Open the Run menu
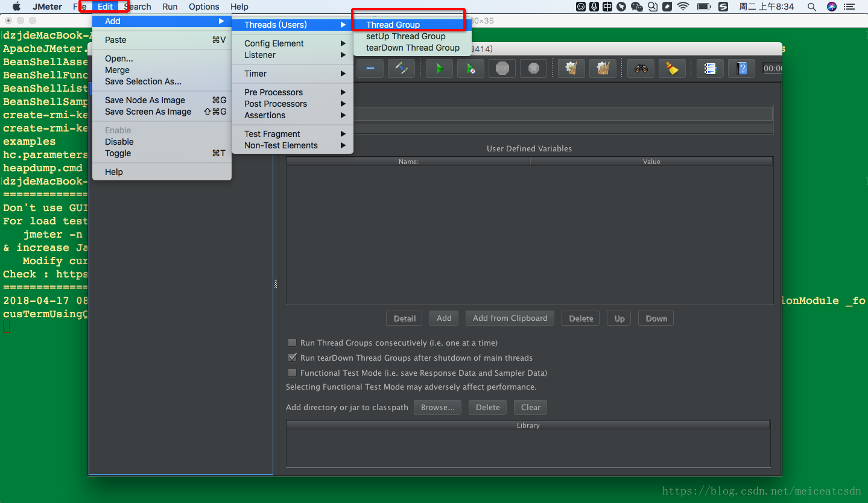 point(170,7)
